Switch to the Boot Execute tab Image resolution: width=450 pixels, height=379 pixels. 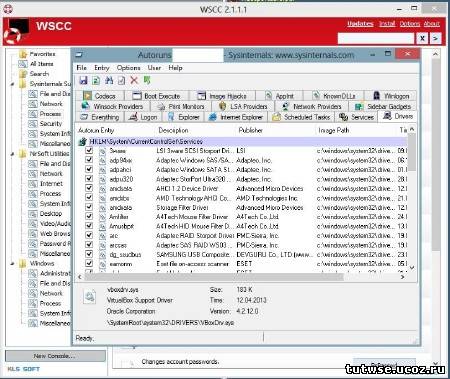tap(156, 96)
